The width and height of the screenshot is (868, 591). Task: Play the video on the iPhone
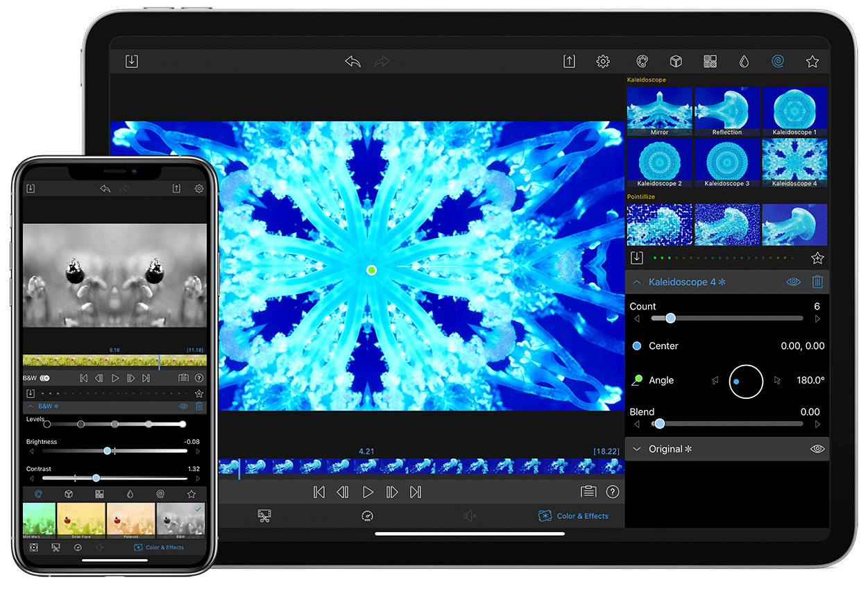[x=115, y=378]
